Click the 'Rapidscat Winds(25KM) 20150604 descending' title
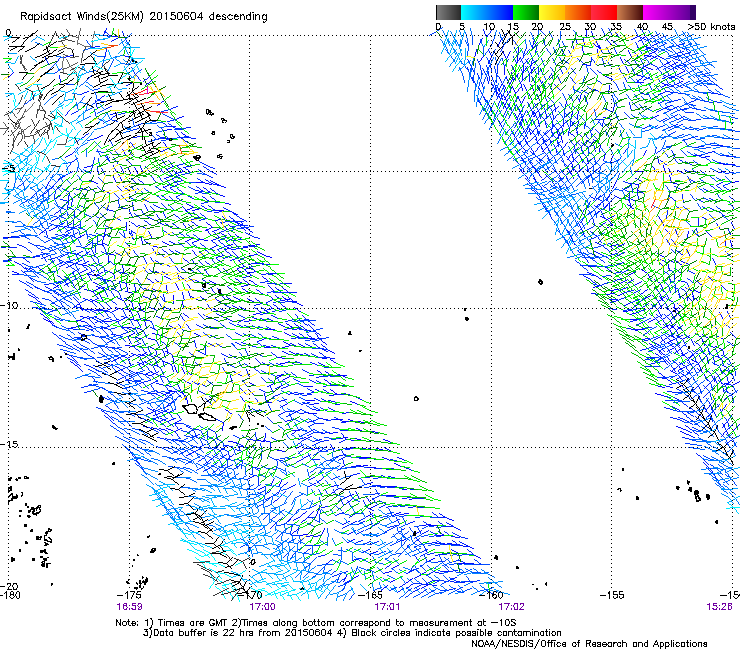This screenshot has width=740, height=650. pyautogui.click(x=143, y=17)
